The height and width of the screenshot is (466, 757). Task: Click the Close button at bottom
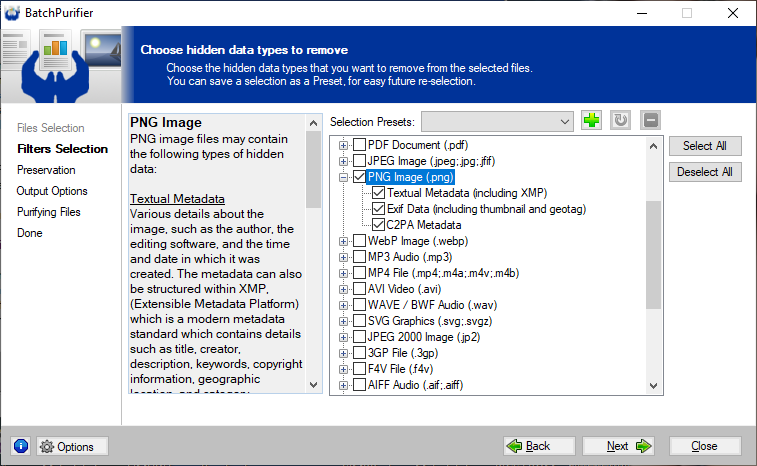(705, 446)
